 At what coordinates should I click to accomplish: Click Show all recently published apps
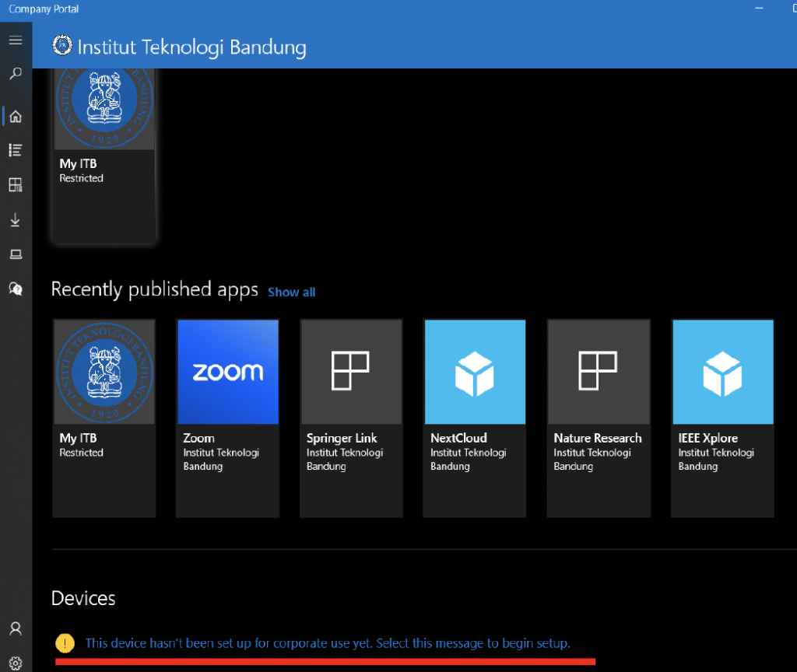pos(292,292)
